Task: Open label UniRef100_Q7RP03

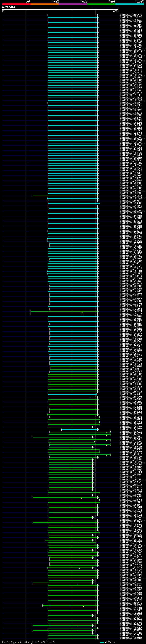Action: coord(131,625)
